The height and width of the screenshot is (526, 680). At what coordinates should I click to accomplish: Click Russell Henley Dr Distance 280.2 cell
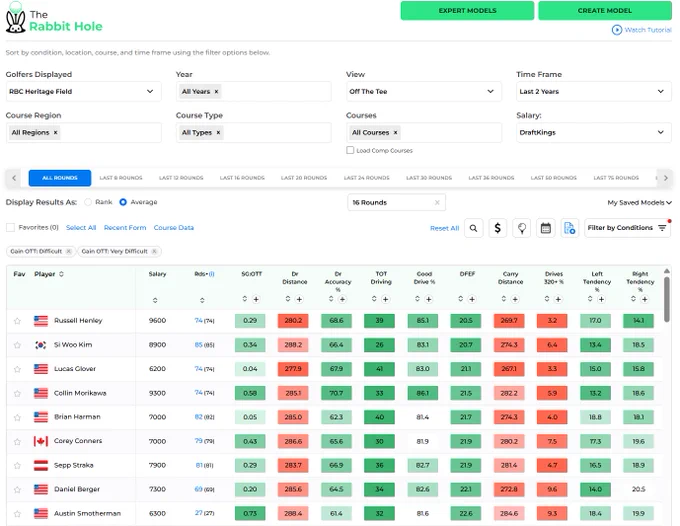pos(293,321)
